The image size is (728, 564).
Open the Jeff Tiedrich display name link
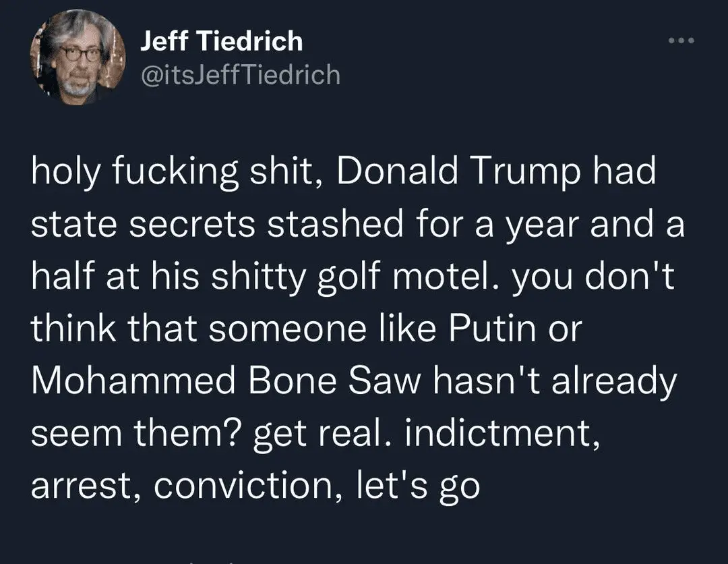(x=222, y=42)
